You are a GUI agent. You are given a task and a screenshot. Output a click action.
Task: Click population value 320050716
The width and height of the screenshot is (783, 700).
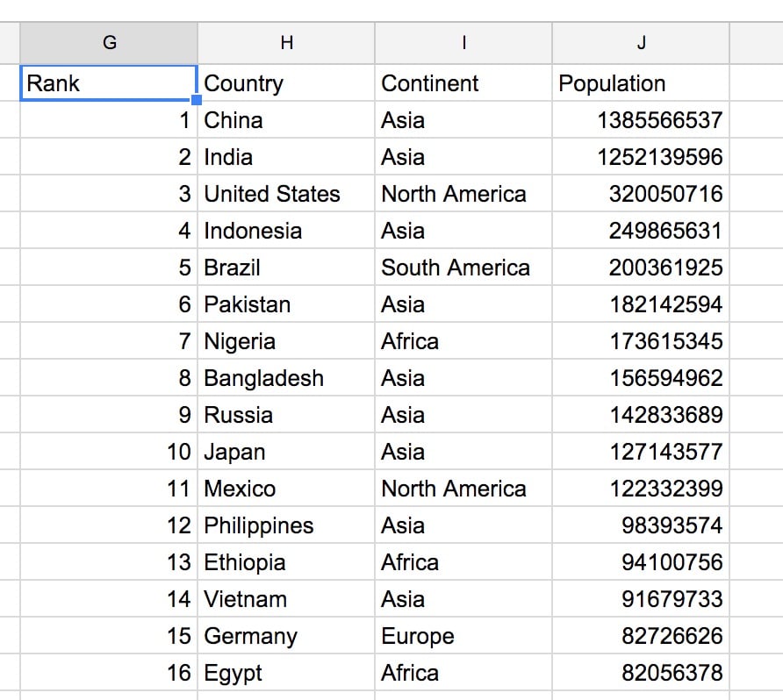pos(641,194)
